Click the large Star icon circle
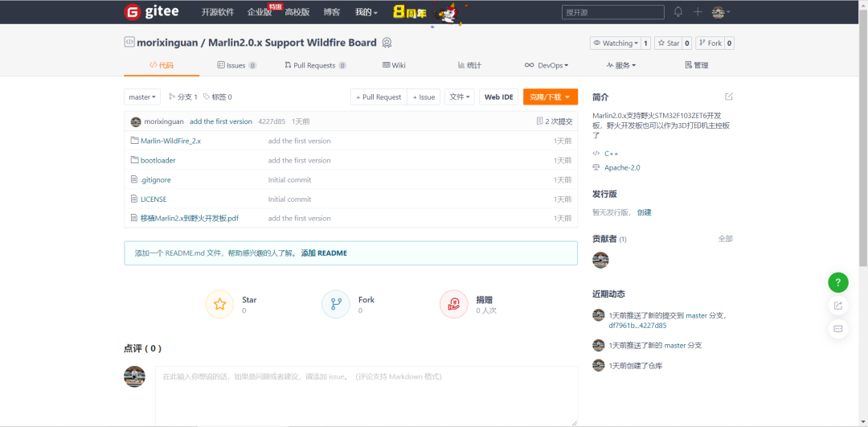The height and width of the screenshot is (427, 868). pos(219,305)
